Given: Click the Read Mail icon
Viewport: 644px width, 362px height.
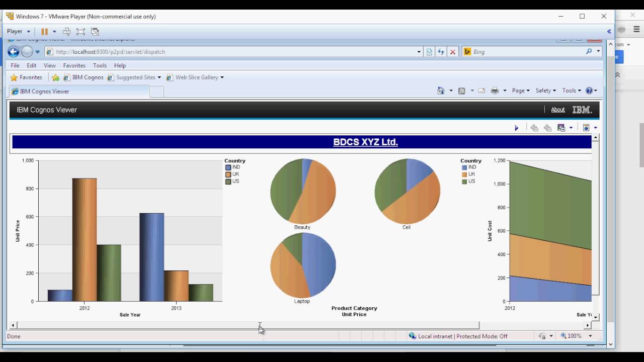Looking at the screenshot, I should (x=481, y=90).
